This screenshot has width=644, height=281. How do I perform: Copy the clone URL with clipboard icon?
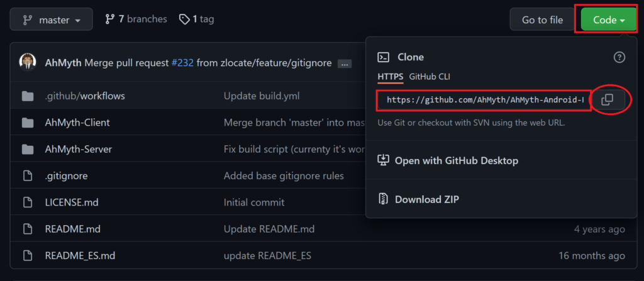tap(608, 100)
